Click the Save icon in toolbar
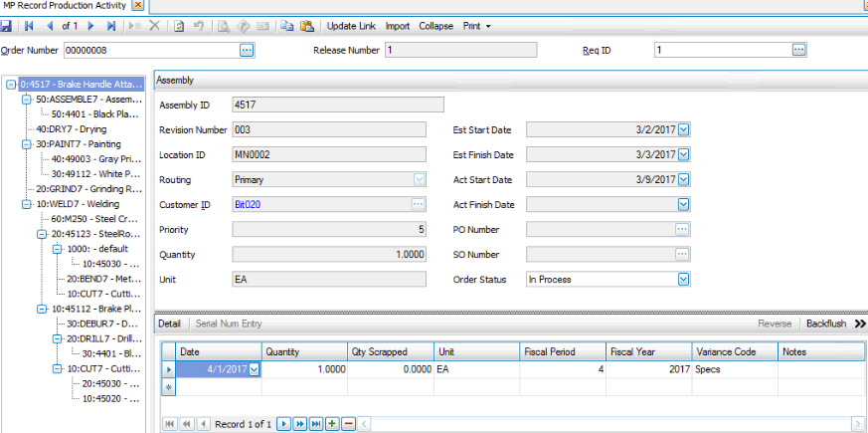The image size is (868, 433). click(x=7, y=25)
